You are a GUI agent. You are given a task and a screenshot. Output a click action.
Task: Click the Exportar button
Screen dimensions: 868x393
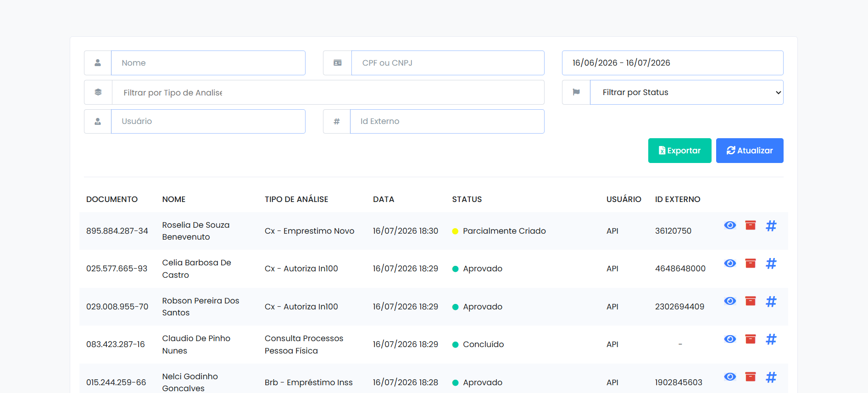point(679,151)
